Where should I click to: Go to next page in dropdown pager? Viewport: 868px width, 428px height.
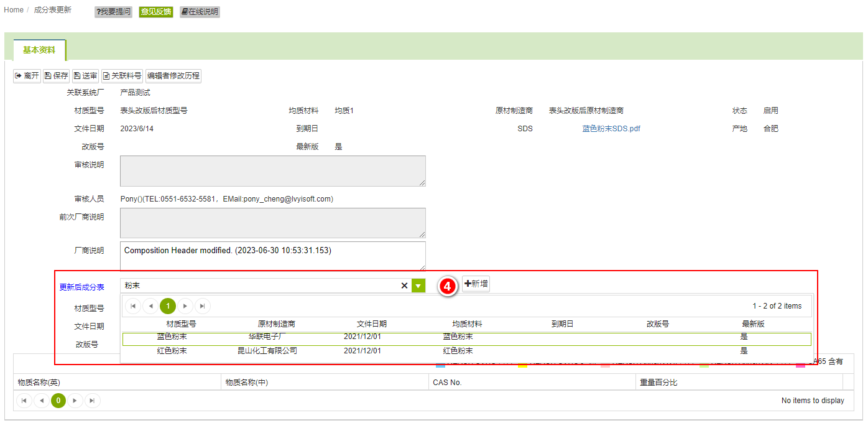185,306
